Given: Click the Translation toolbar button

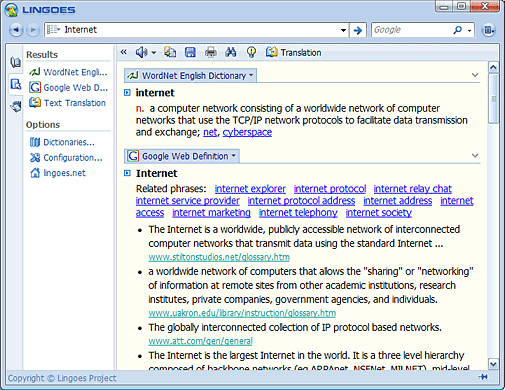Looking at the screenshot, I should [x=294, y=52].
